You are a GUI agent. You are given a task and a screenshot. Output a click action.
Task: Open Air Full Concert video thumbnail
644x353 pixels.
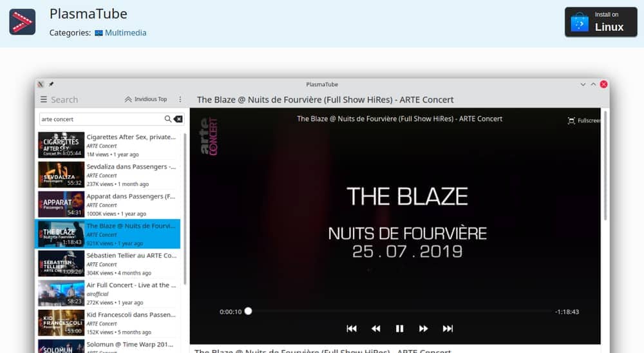coord(61,292)
